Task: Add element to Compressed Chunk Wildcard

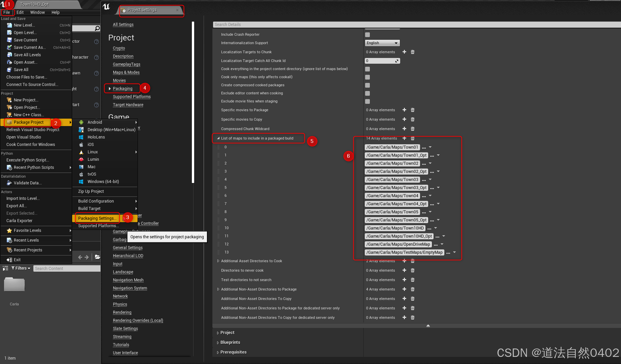Action: 404,129
